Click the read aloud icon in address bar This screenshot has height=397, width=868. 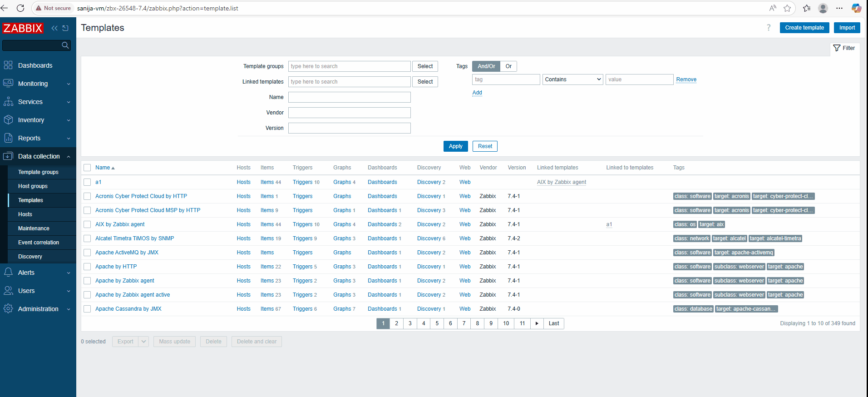click(x=773, y=8)
